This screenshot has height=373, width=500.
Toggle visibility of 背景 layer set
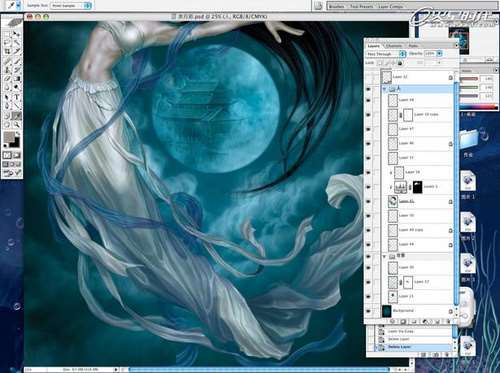[368, 256]
